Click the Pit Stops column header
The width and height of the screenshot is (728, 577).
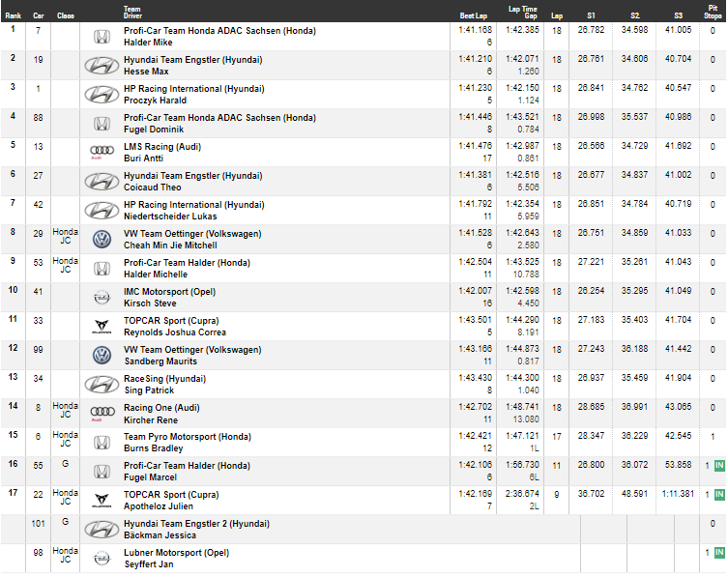point(713,12)
